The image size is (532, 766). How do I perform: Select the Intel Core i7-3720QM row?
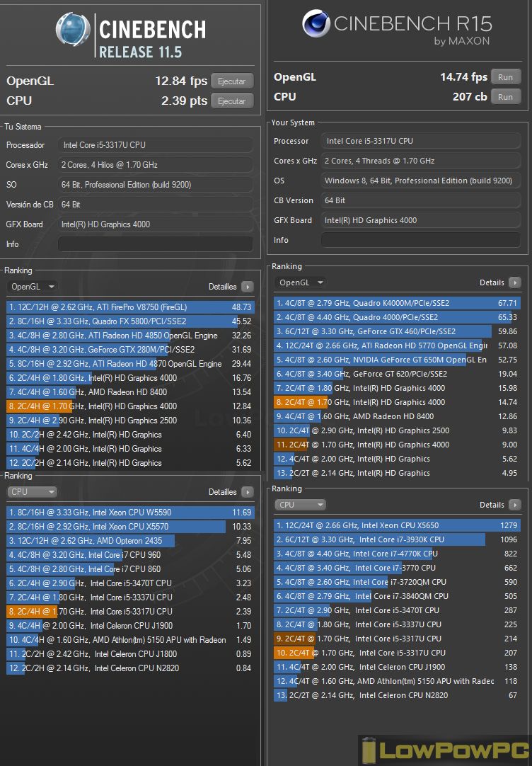398,583
